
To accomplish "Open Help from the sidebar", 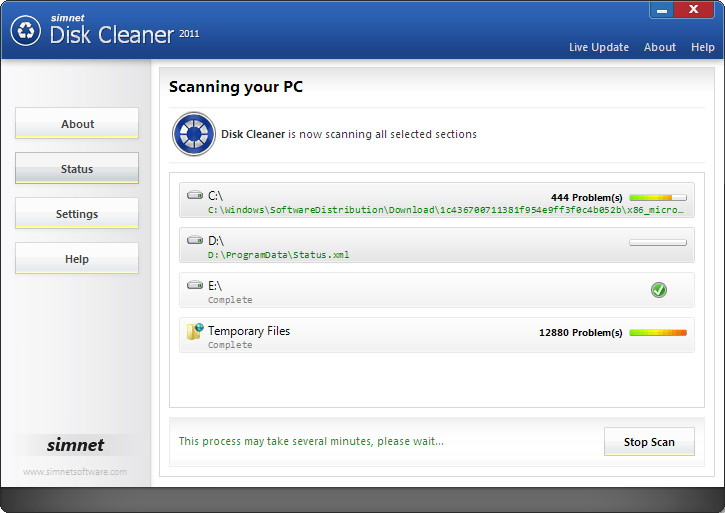I will point(77,259).
